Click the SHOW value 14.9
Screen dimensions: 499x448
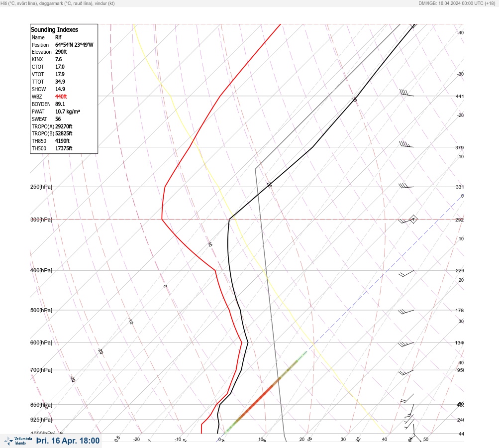[x=60, y=89]
